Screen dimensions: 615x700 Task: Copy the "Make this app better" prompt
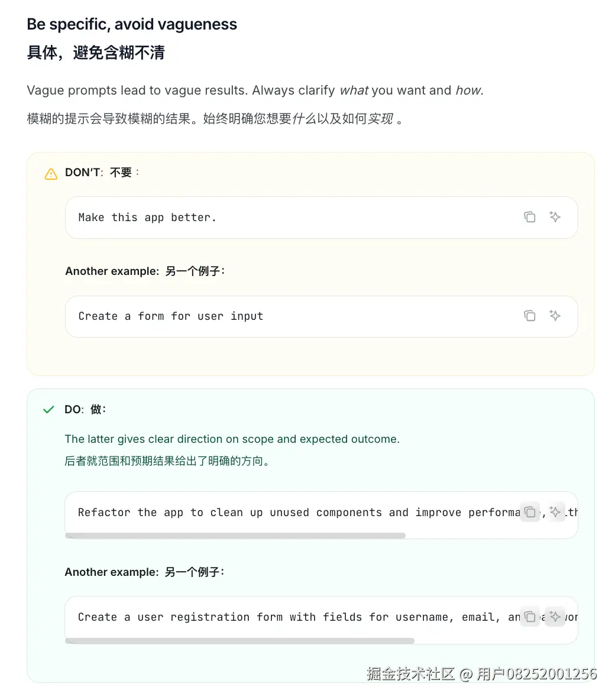point(530,217)
